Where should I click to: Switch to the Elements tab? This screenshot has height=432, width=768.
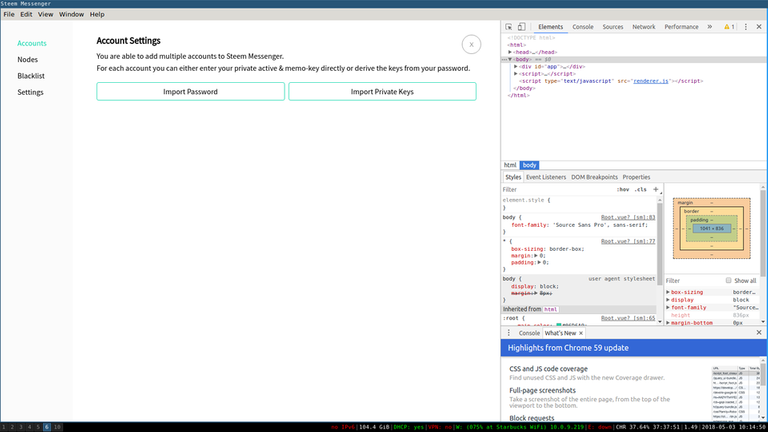[x=551, y=27]
